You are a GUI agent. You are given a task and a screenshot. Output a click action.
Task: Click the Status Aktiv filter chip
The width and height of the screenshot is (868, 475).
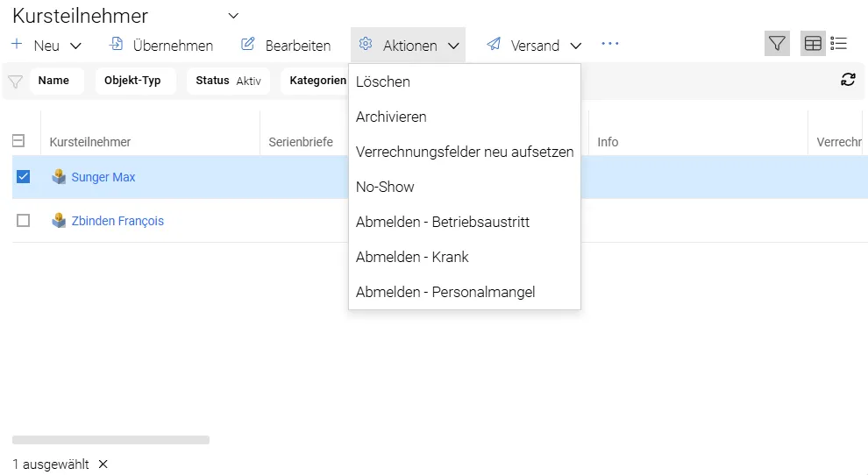tap(228, 81)
